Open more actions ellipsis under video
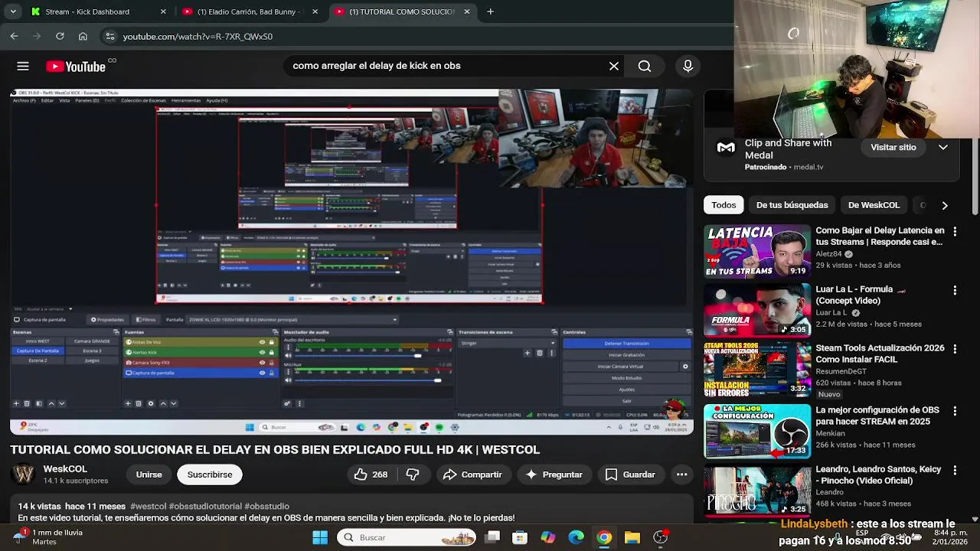This screenshot has height=551, width=980. point(681,474)
